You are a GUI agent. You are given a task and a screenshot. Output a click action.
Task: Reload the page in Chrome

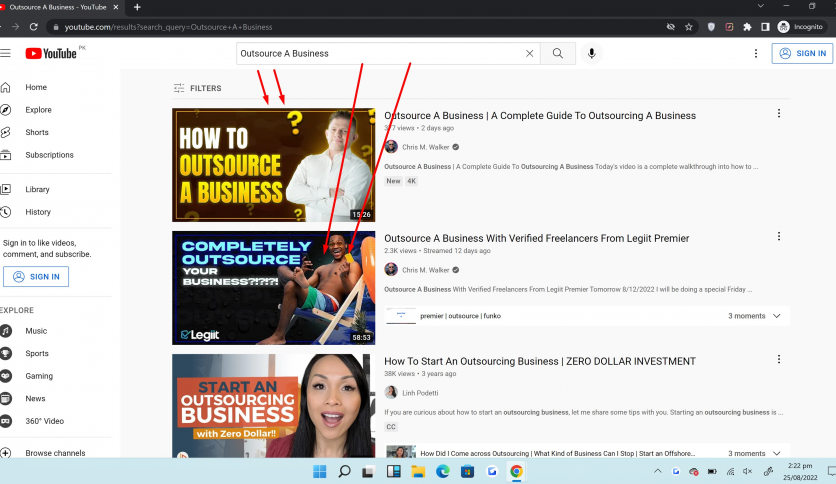[x=34, y=27]
